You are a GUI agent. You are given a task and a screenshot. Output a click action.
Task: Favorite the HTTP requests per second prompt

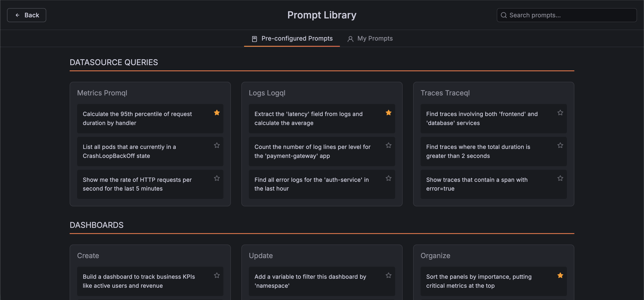tap(217, 178)
